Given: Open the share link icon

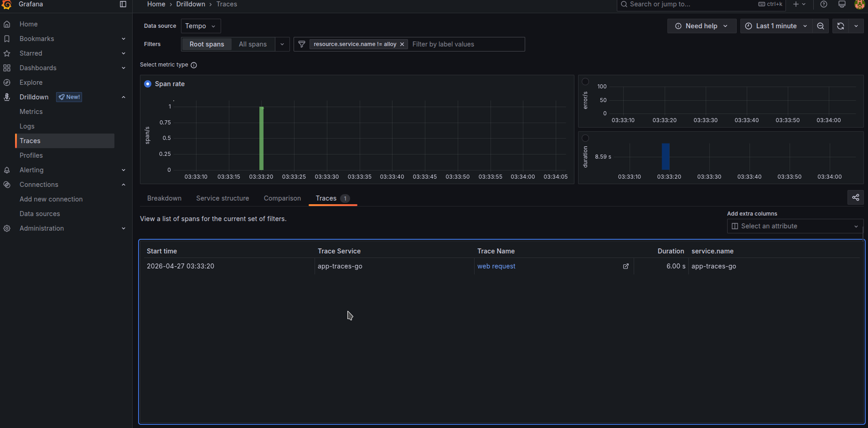Looking at the screenshot, I should tap(855, 197).
